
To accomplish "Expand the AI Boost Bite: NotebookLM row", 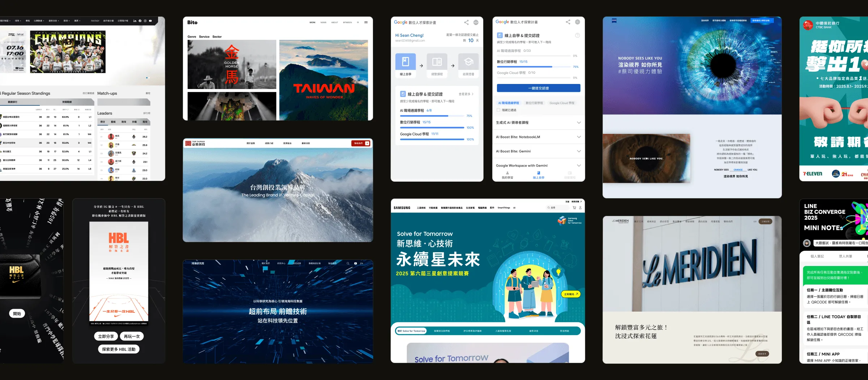I will (x=539, y=137).
